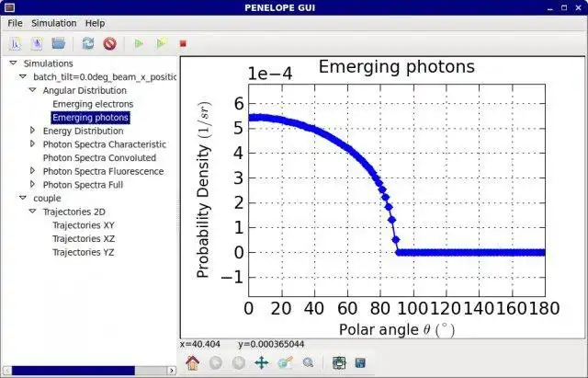
Task: Expand the Photon Spectra Full arrow
Action: coord(33,184)
